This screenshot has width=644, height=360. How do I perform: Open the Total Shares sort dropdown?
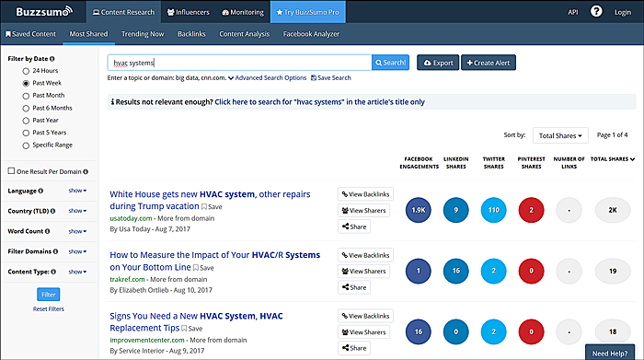(x=560, y=135)
